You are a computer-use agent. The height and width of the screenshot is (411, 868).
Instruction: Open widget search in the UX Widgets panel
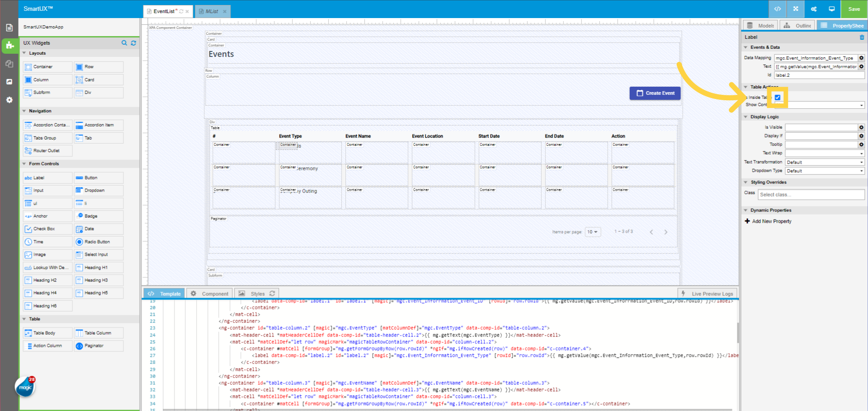point(124,43)
